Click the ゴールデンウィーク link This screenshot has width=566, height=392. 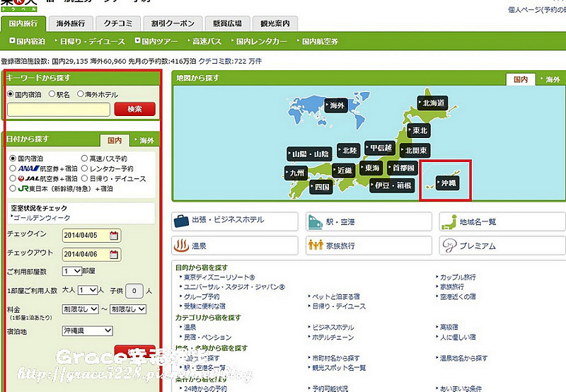[42, 218]
